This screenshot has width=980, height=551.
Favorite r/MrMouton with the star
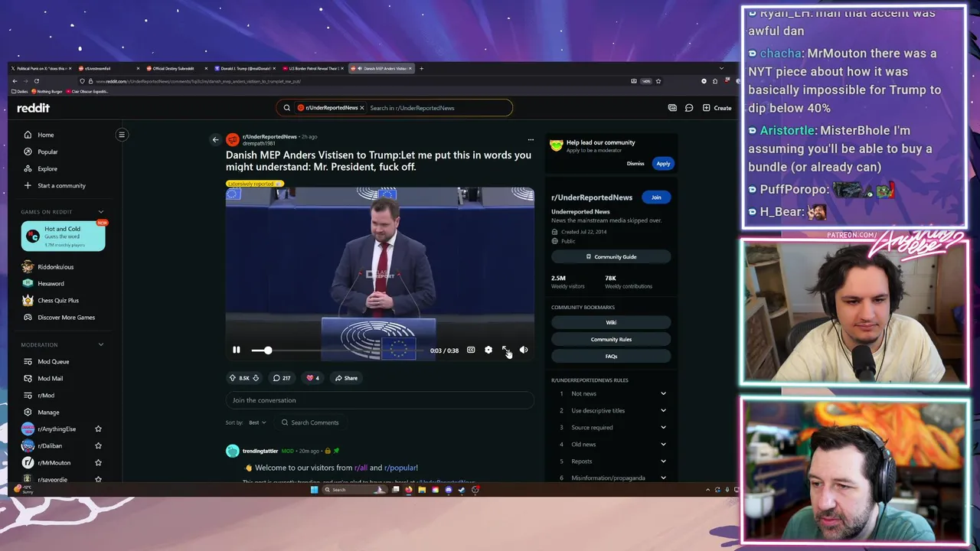98,463
